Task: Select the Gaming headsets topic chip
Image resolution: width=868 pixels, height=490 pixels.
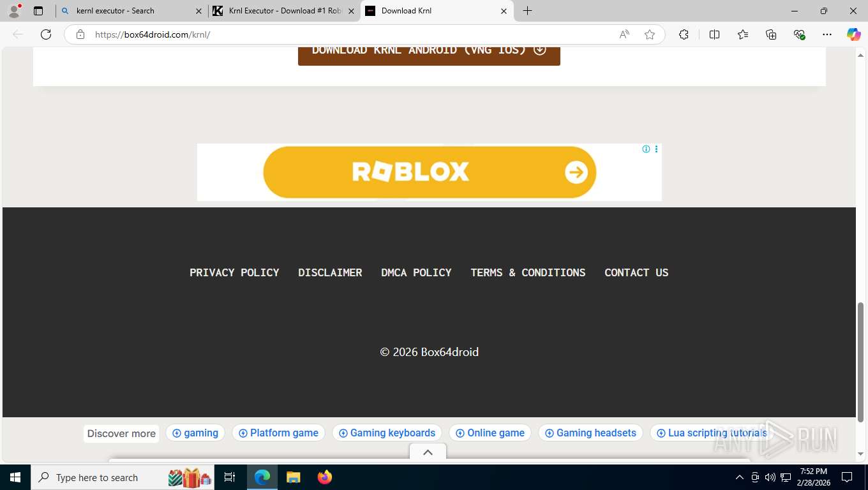Action: click(x=590, y=433)
